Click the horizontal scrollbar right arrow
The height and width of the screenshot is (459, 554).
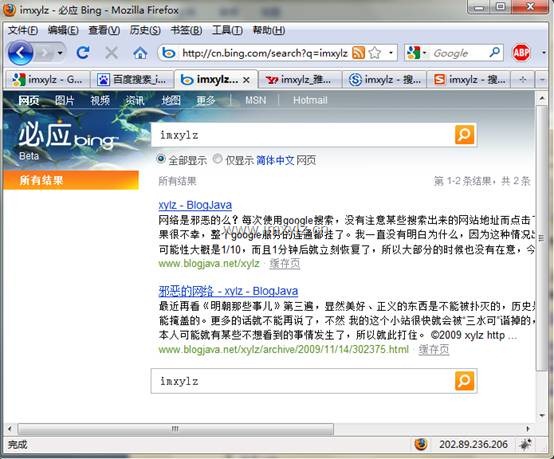tap(528, 429)
